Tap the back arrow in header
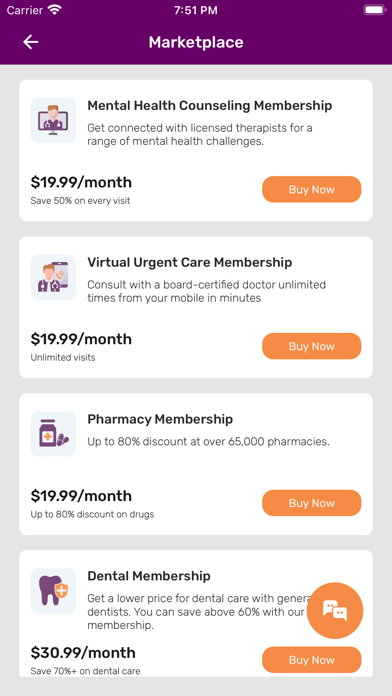The width and height of the screenshot is (392, 696). tap(31, 42)
